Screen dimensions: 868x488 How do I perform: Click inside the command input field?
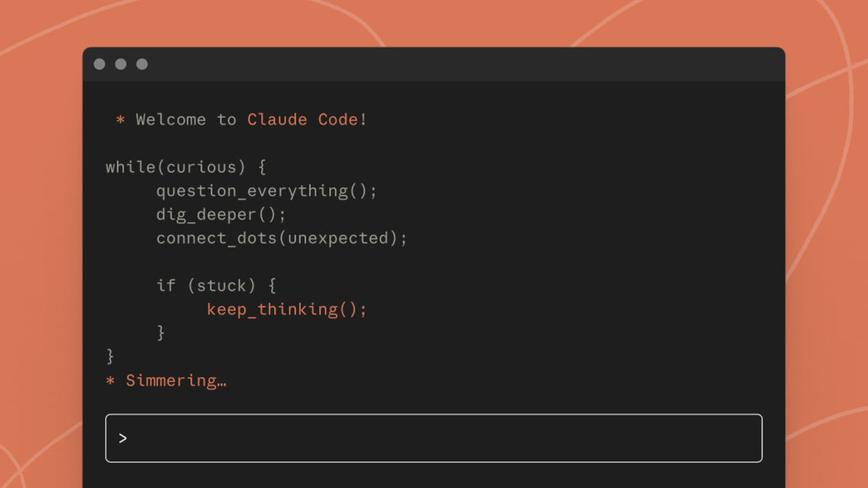434,438
